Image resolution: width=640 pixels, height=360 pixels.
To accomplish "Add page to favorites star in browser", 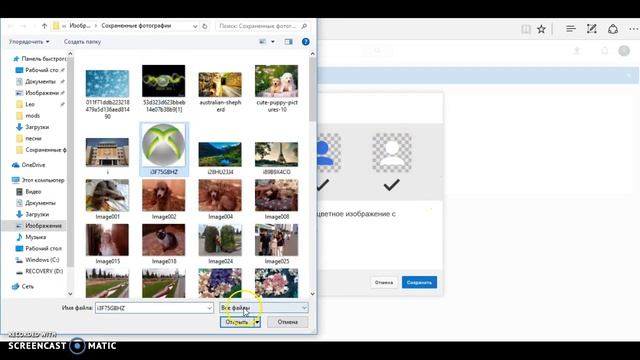I will (541, 29).
